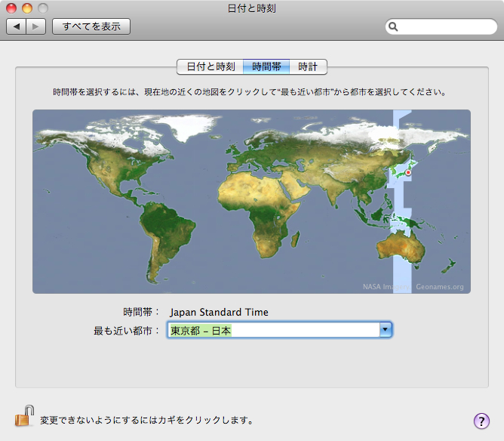The height and width of the screenshot is (441, 504).
Task: Click the back arrow in the toolbar
Action: (x=17, y=26)
